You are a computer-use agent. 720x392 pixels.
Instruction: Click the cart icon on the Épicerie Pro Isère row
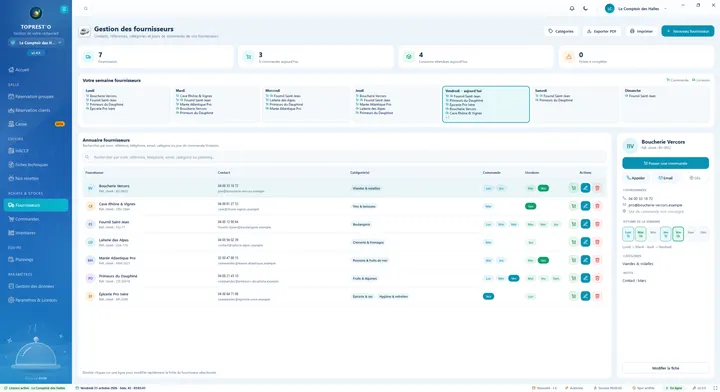point(574,296)
